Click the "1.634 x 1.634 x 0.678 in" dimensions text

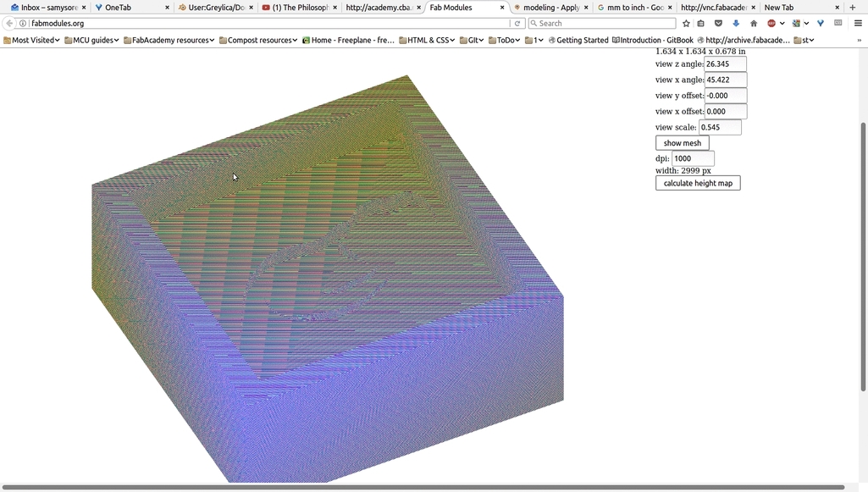point(700,52)
